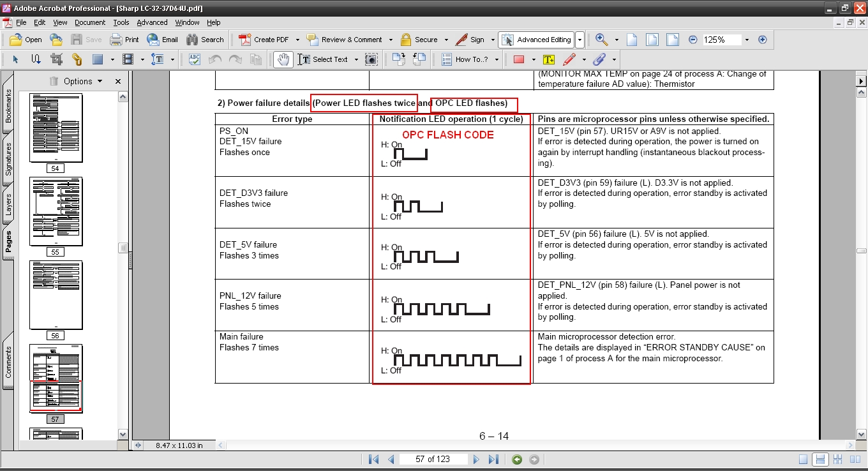Click the 125% zoom input field
Image resolution: width=868 pixels, height=471 pixels.
point(722,40)
